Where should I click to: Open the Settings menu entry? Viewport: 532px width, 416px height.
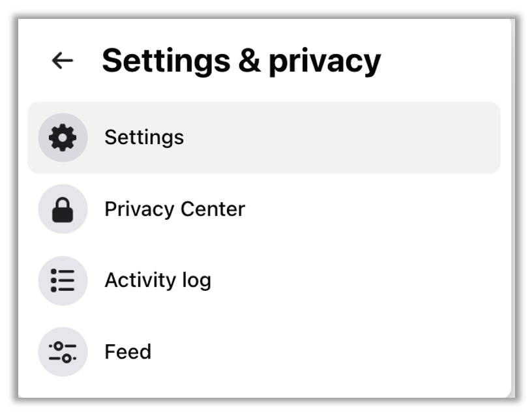[264, 138]
